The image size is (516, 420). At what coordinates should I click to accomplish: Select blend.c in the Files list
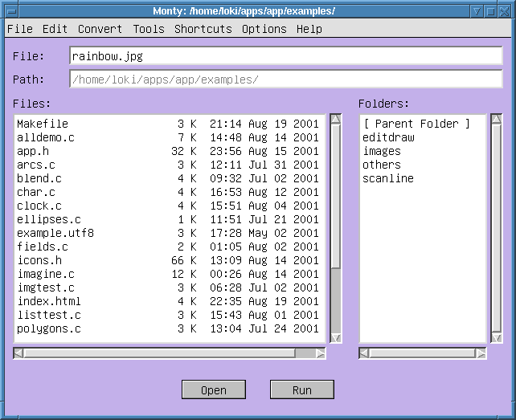point(39,178)
